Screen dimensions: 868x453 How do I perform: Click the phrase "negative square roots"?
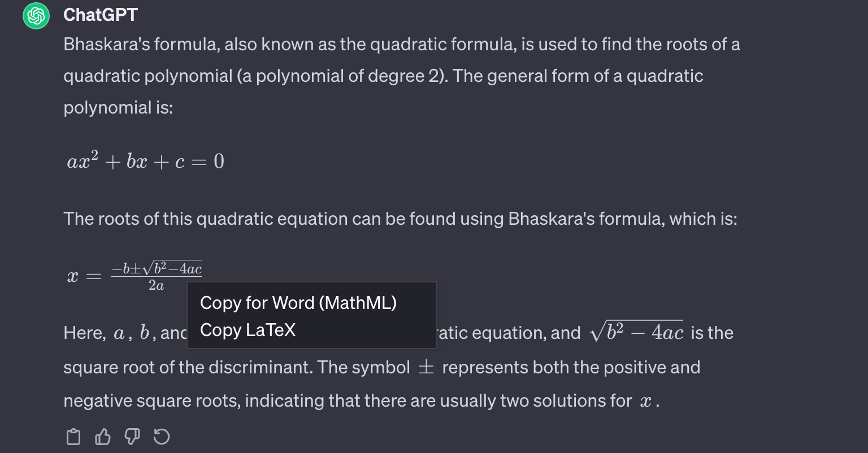pyautogui.click(x=151, y=401)
